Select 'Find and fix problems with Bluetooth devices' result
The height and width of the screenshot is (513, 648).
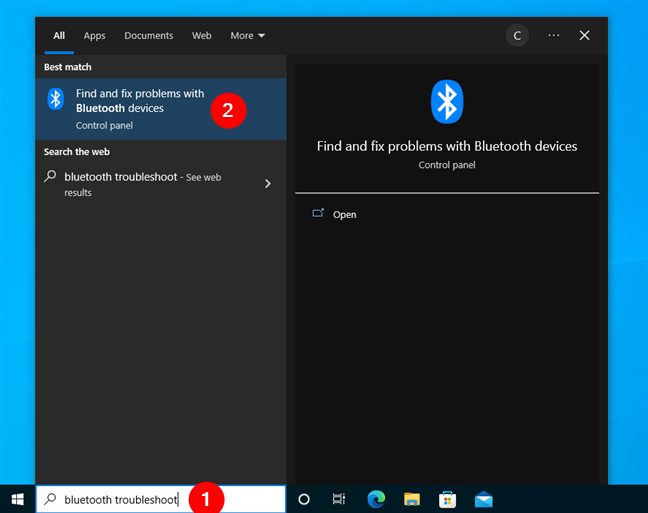pos(161,109)
